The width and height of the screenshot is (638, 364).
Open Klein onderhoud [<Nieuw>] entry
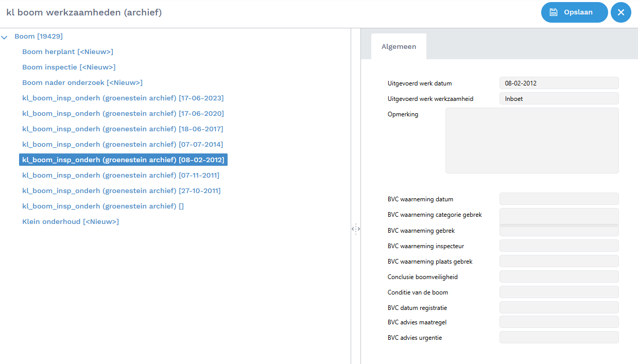click(71, 222)
